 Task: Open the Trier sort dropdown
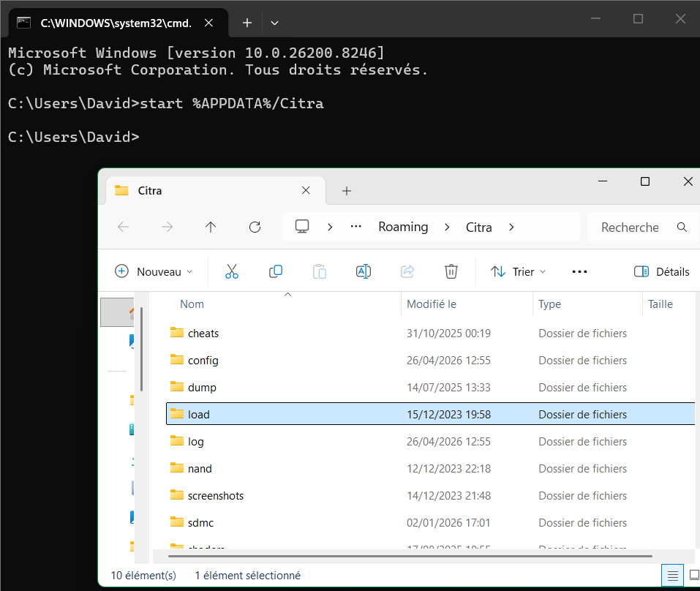tap(519, 271)
